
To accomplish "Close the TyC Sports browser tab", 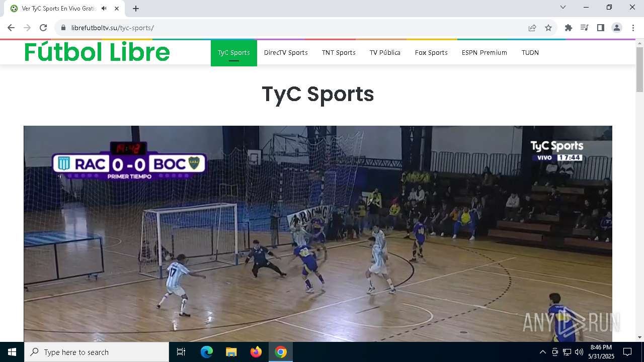I will tap(117, 9).
